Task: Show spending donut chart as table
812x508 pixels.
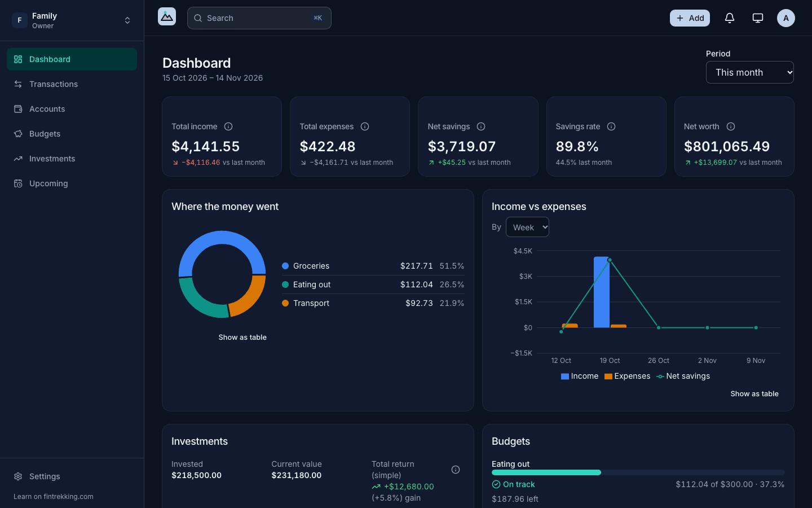Action: (x=242, y=337)
